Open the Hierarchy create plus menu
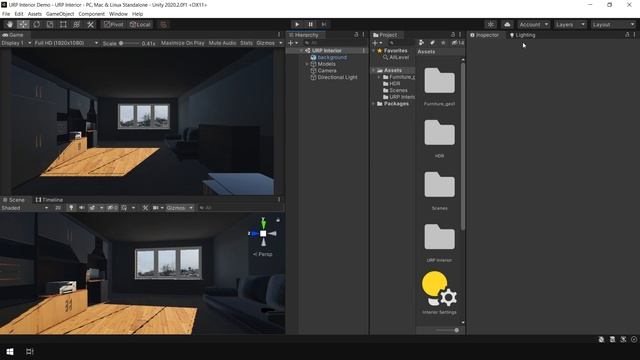 click(x=293, y=43)
